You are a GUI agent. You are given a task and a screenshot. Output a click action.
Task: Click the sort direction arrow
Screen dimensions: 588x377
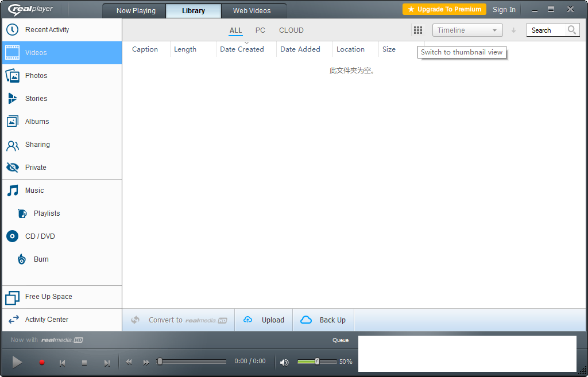pyautogui.click(x=514, y=30)
